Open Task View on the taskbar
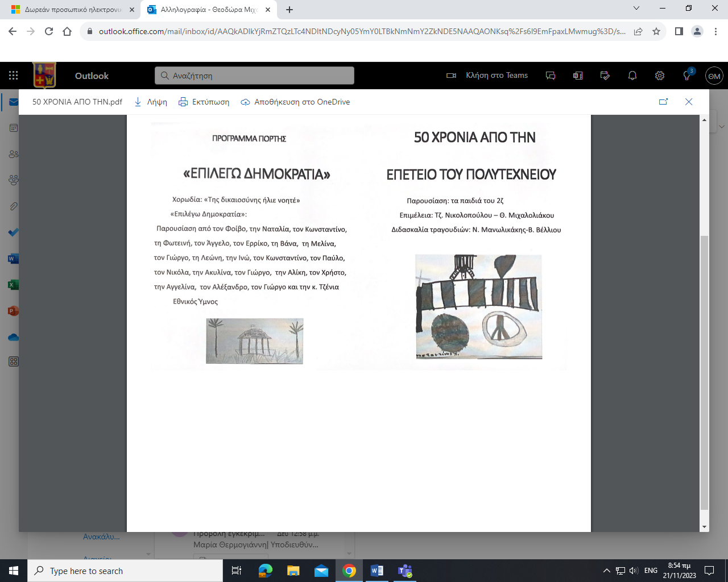The image size is (728, 582). point(237,571)
